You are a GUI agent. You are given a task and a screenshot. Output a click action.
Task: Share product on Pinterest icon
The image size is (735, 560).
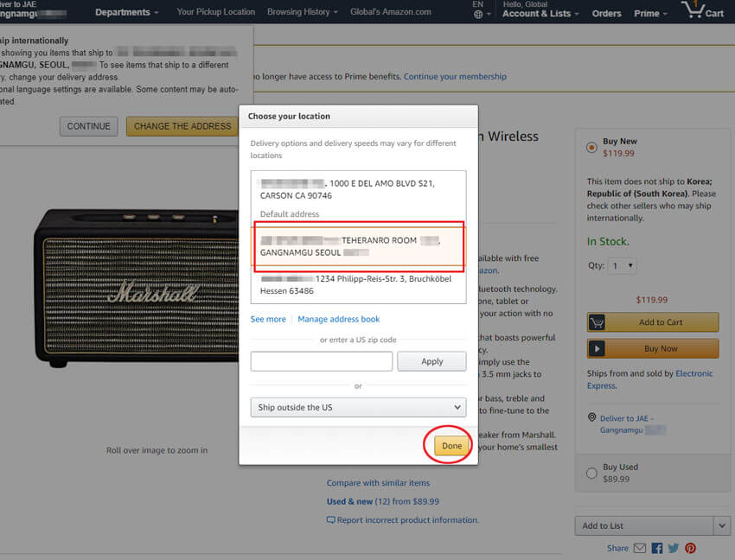(x=690, y=548)
